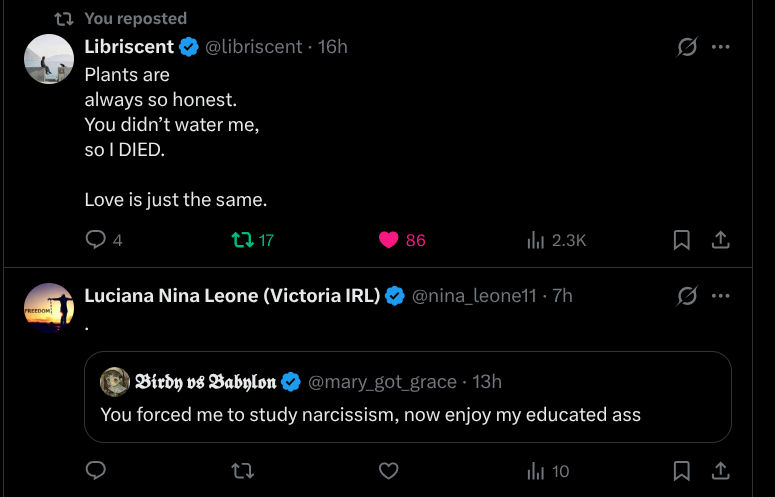This screenshot has width=775, height=497.
Task: Open the @nina_leone11 handle link
Action: (x=475, y=295)
